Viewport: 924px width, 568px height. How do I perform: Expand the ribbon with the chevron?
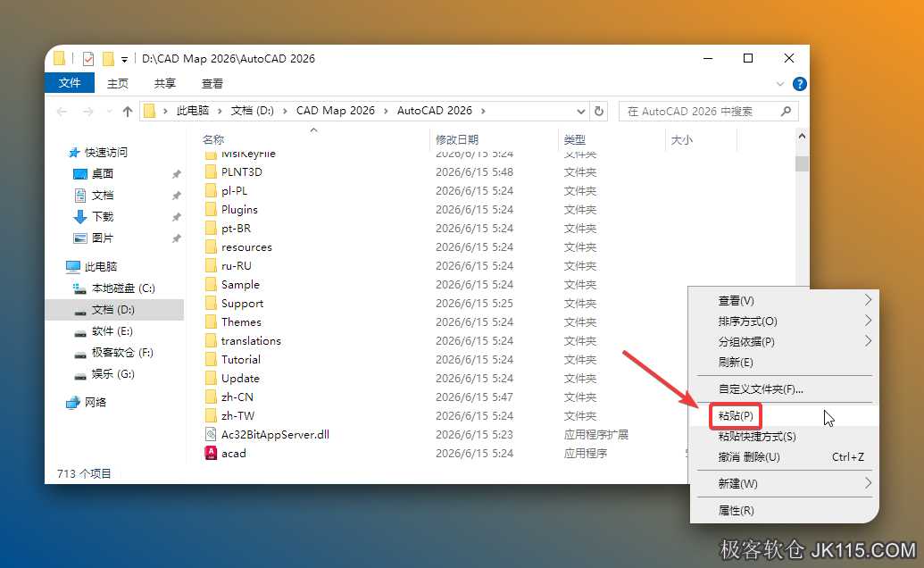780,84
